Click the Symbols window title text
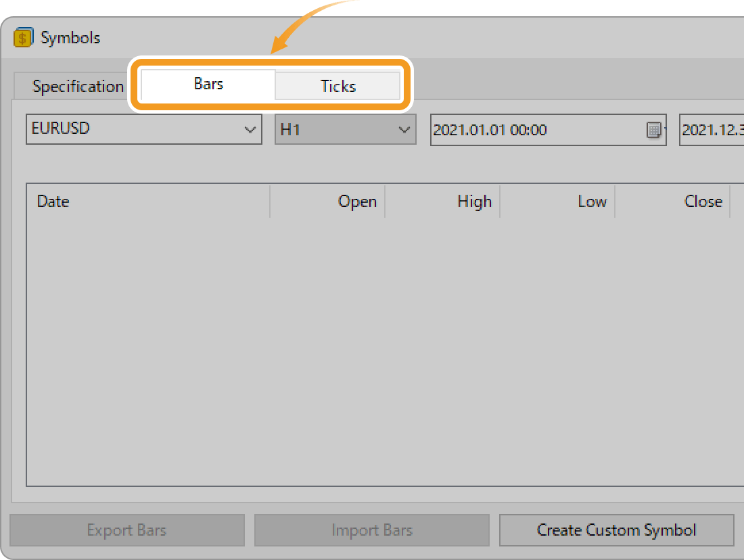 70,38
